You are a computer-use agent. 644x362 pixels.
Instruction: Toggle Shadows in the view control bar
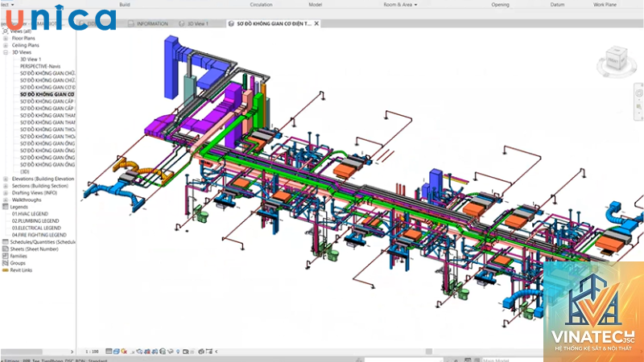pyautogui.click(x=132, y=352)
